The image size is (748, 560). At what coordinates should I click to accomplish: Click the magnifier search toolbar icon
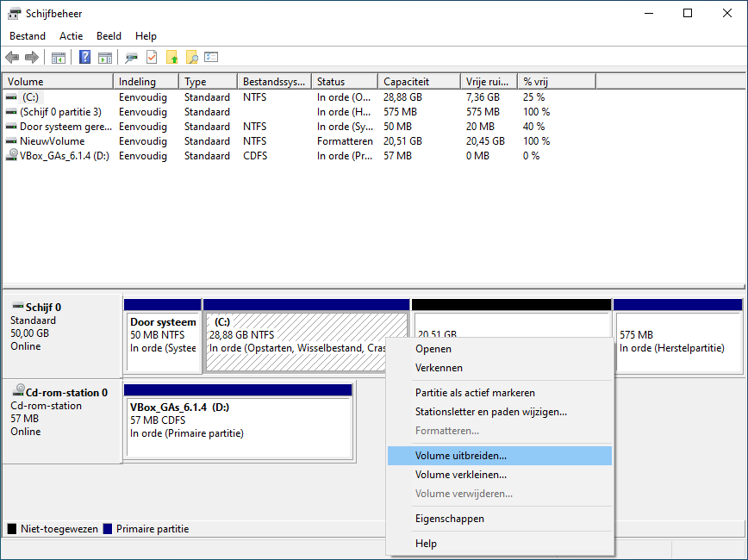click(x=192, y=58)
